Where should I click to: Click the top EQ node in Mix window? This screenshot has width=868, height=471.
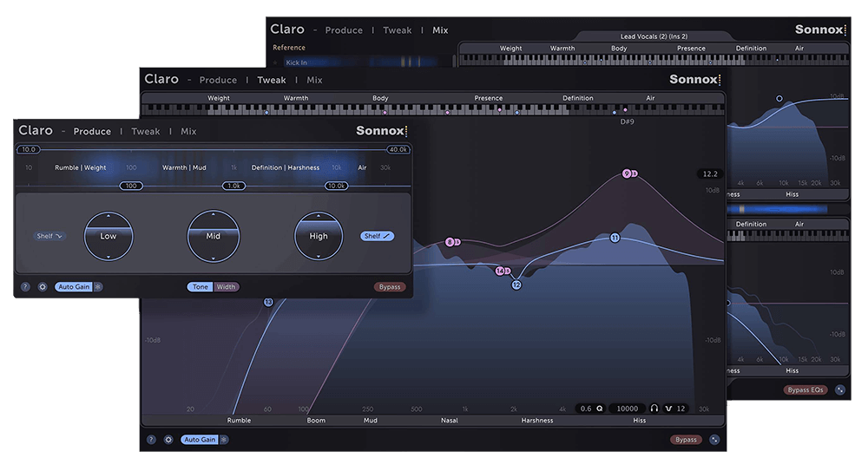(779, 99)
